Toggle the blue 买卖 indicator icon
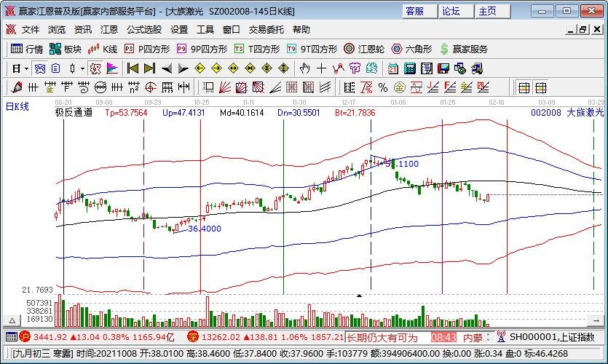 tap(40, 69)
